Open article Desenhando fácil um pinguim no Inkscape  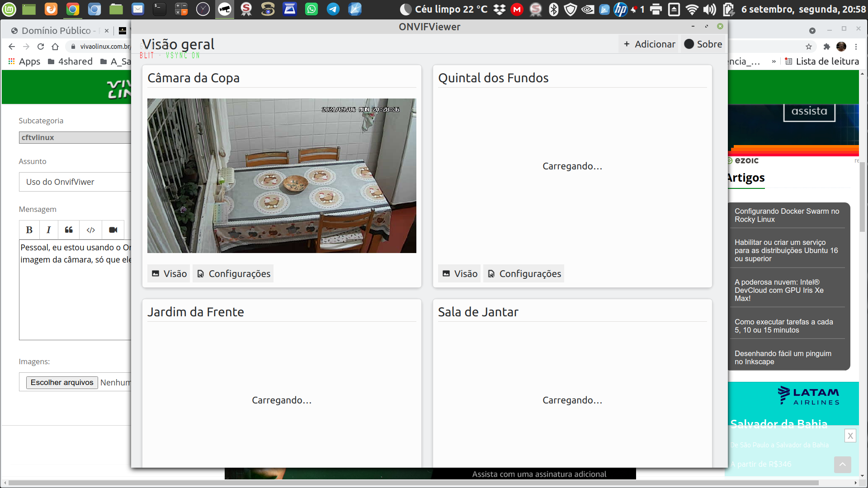[x=783, y=357]
